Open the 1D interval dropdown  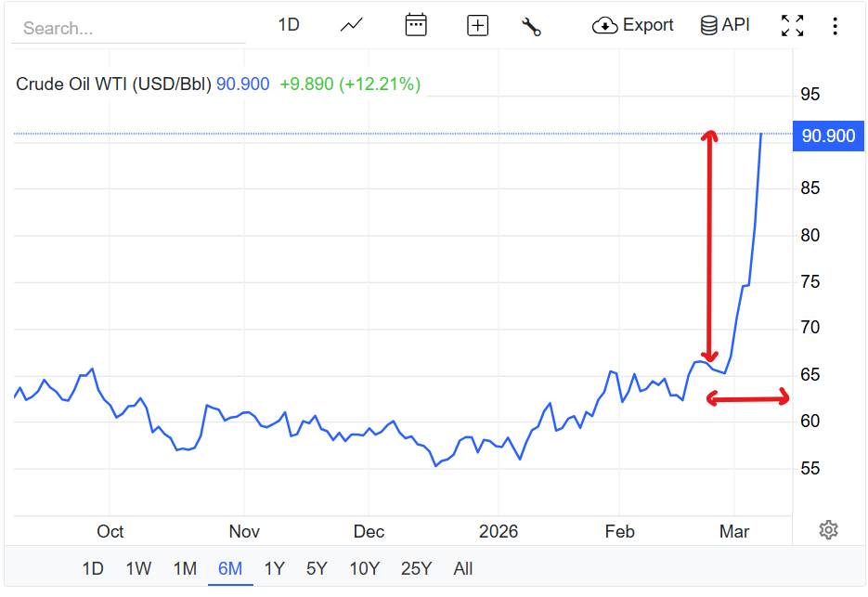pos(289,25)
